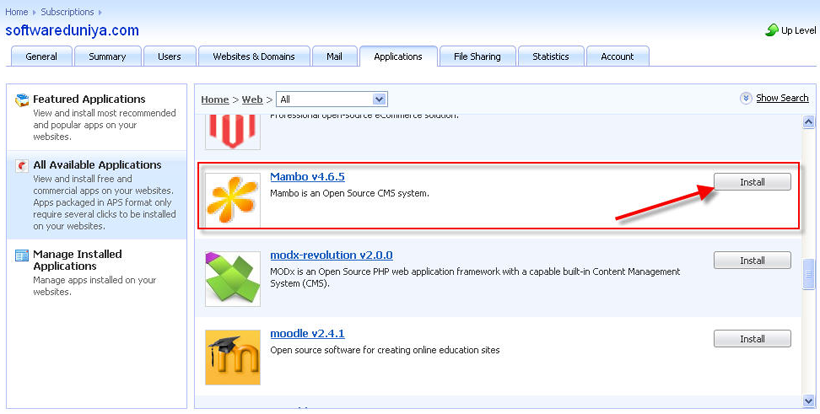Click Home link in apps path

(215, 99)
